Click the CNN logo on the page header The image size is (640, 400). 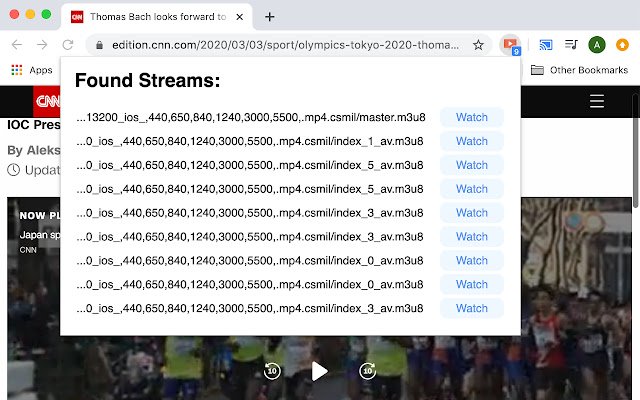click(x=47, y=102)
